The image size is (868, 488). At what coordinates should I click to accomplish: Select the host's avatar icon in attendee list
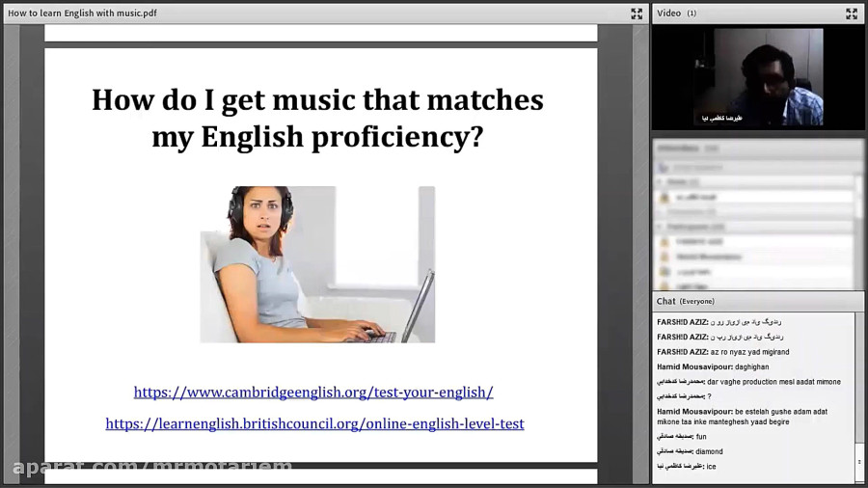pos(665,197)
